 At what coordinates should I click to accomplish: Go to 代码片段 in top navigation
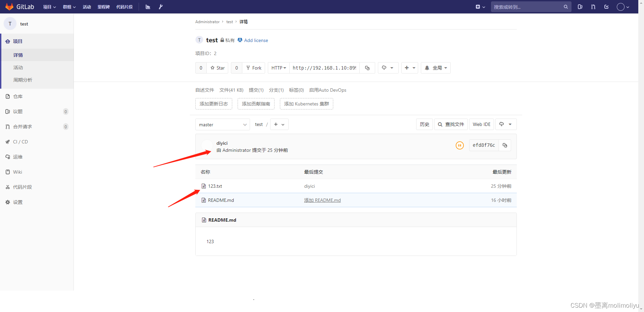tap(125, 7)
